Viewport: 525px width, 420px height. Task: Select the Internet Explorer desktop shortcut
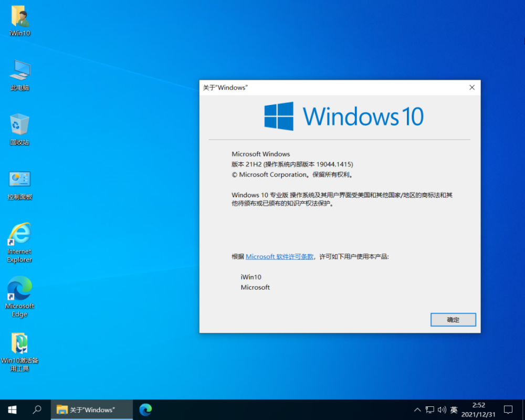click(x=19, y=243)
